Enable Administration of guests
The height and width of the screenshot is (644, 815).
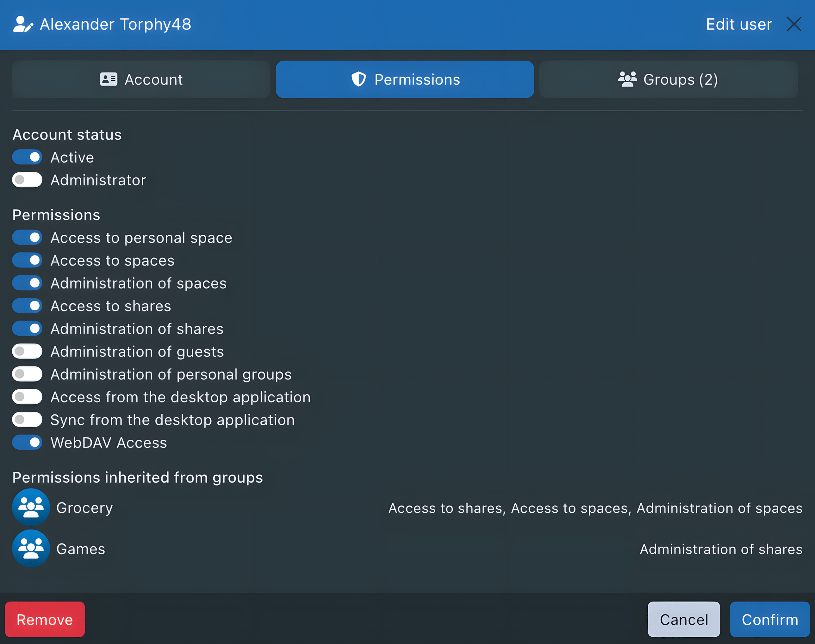[x=27, y=351]
